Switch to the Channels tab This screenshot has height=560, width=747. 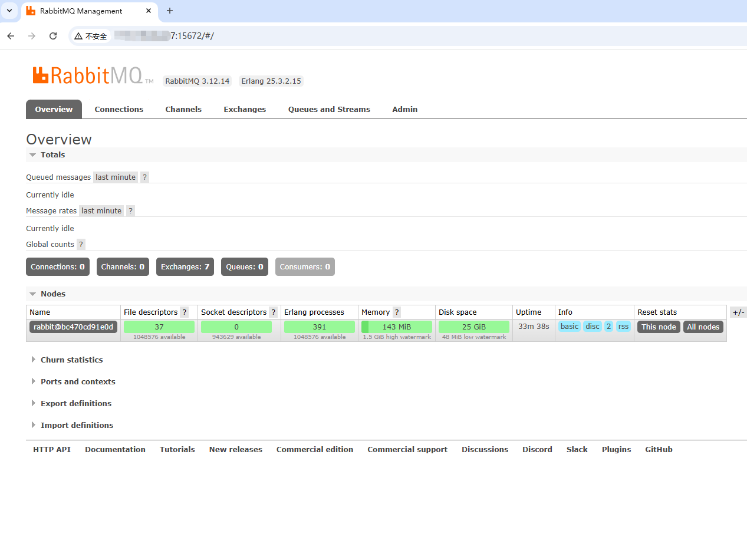[x=183, y=109]
